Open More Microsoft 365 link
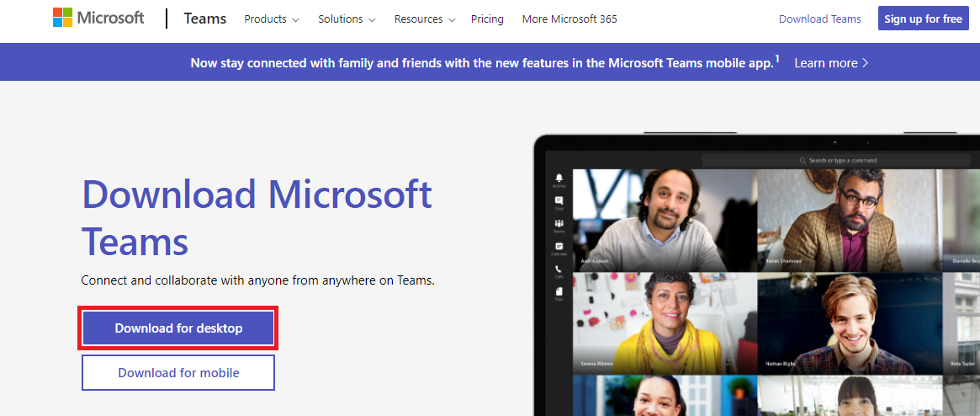Image resolution: width=980 pixels, height=416 pixels. tap(569, 19)
